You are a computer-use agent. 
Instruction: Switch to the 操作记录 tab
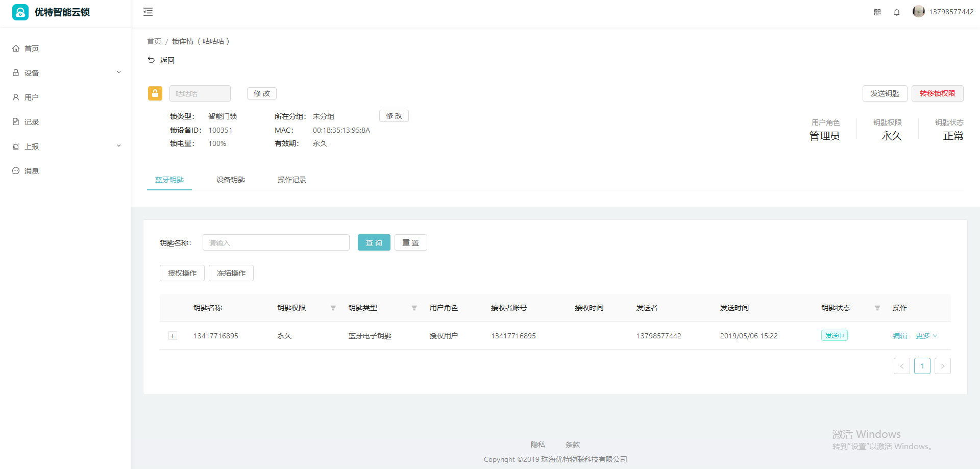pos(291,180)
